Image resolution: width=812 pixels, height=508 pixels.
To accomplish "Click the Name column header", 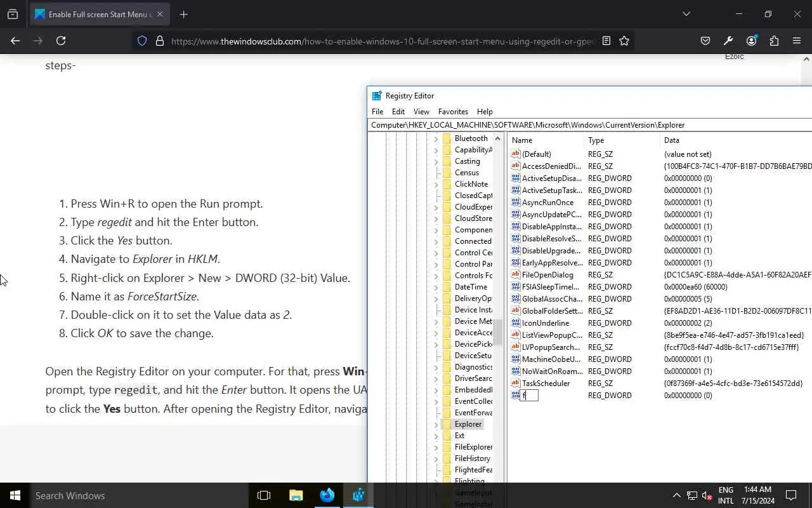I will 546,140.
